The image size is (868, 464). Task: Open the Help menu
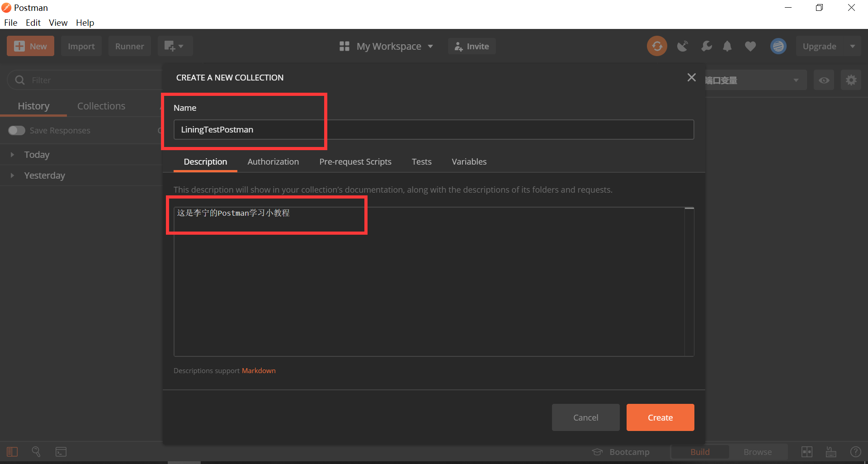click(85, 23)
